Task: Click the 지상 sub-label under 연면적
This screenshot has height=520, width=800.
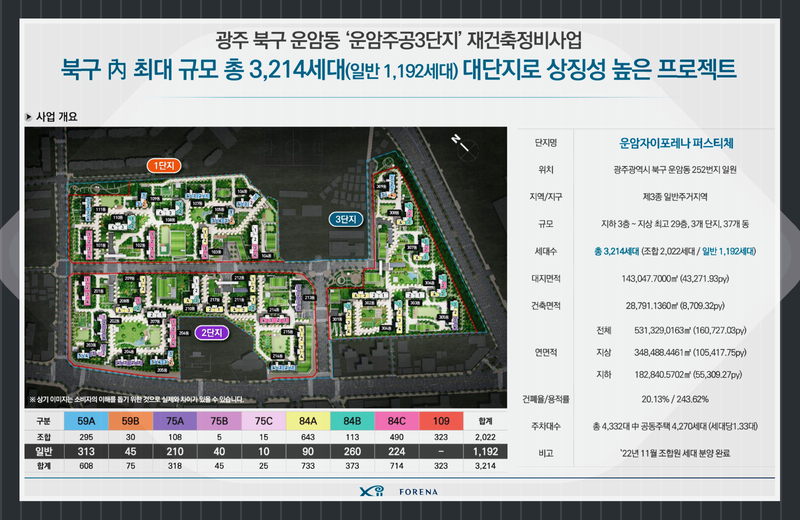Action: pos(604,353)
